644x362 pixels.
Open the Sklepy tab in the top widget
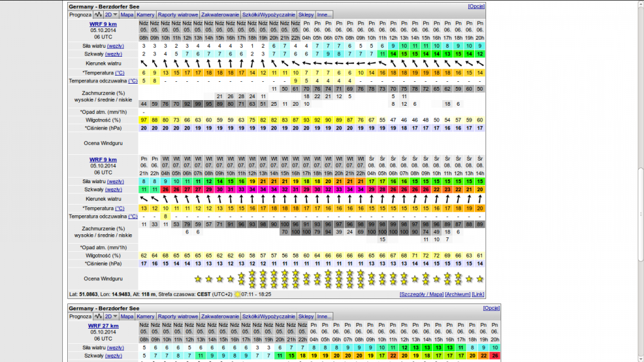tap(306, 14)
